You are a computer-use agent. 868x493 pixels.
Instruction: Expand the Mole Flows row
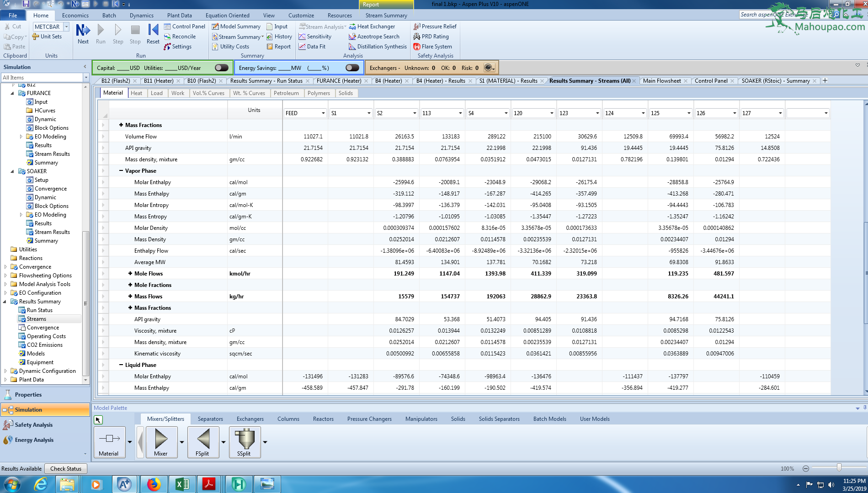(130, 274)
